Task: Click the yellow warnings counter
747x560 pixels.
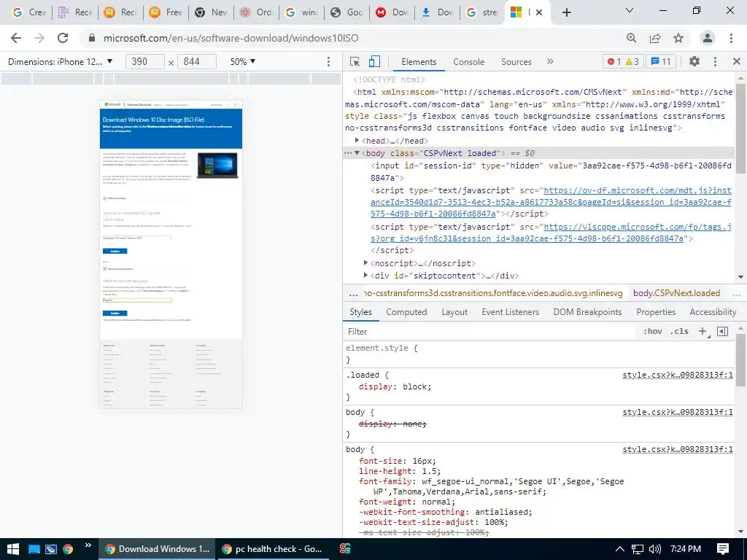Action: 632,61
